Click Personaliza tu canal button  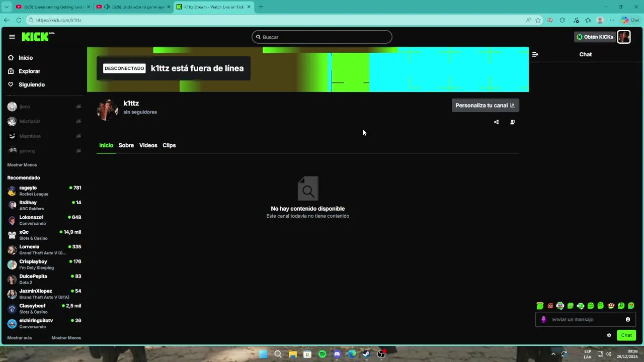(x=485, y=106)
